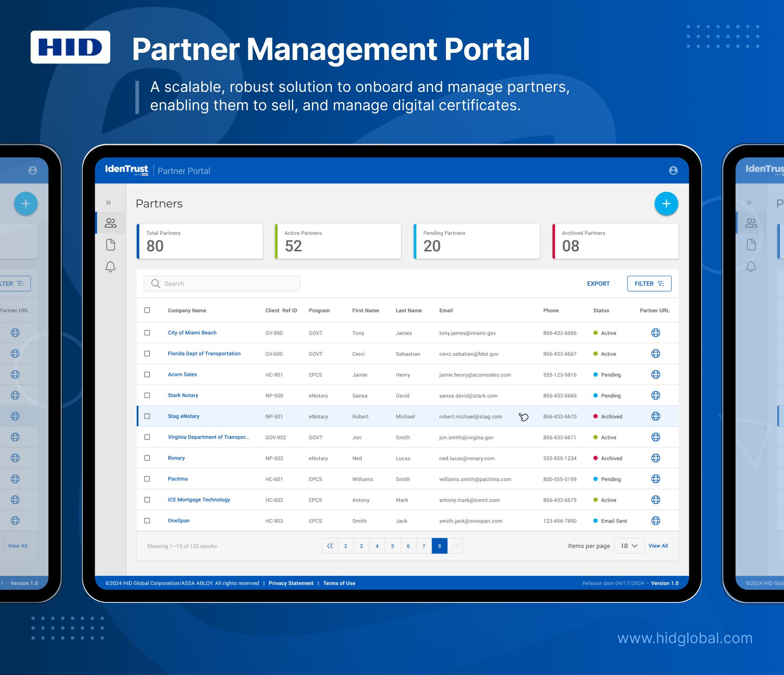Open the user profile icon in header

point(673,171)
